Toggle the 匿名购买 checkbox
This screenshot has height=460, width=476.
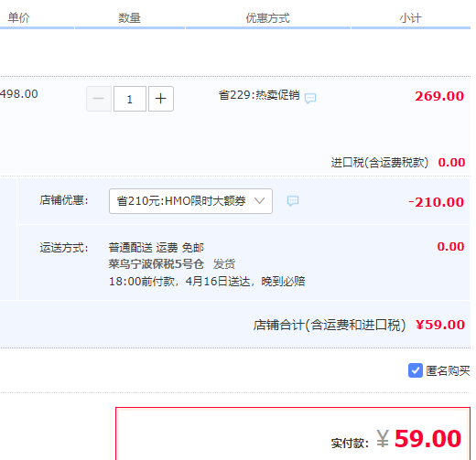(416, 370)
